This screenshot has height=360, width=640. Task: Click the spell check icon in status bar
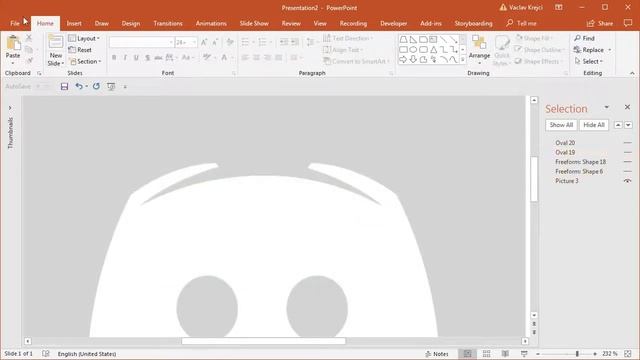pyautogui.click(x=46, y=354)
